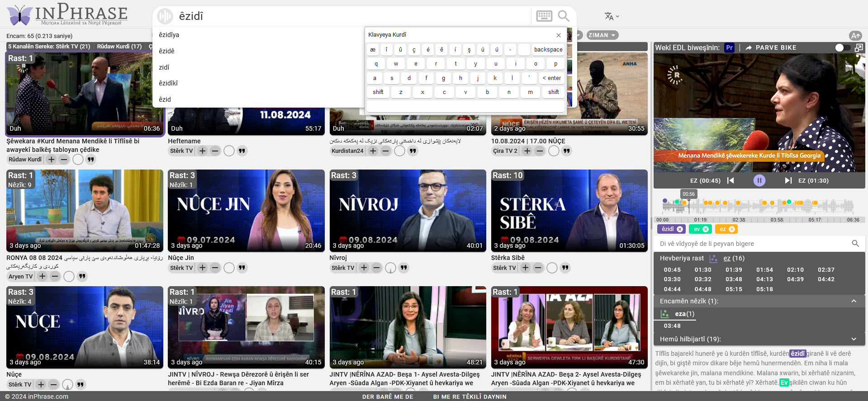Viewport: 868px width, 401px height.
Task: Jump to exact match timestamp 01:54
Action: 764,269
